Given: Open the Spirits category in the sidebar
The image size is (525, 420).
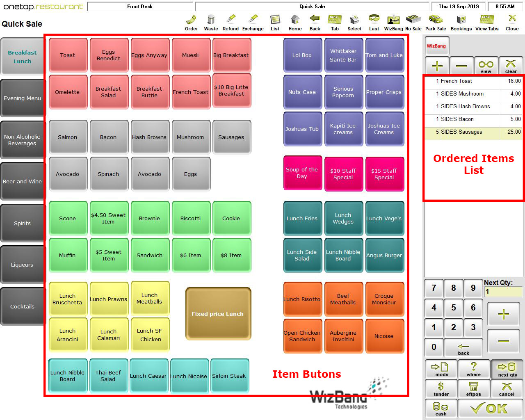Looking at the screenshot, I should [22, 223].
